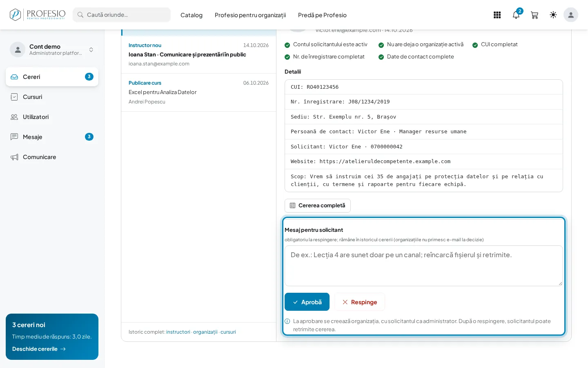Open the Cererea completă button
This screenshot has width=588, height=368.
click(x=318, y=206)
